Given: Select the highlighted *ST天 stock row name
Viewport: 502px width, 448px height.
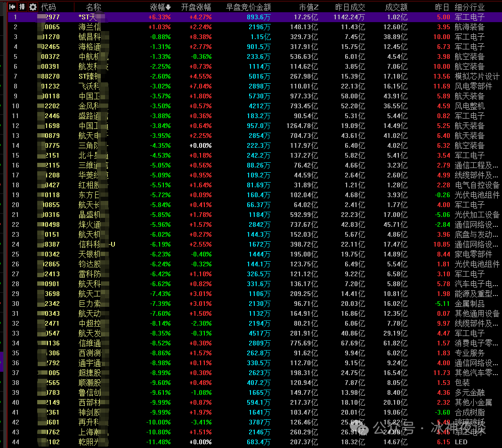Looking at the screenshot, I should 88,17.
